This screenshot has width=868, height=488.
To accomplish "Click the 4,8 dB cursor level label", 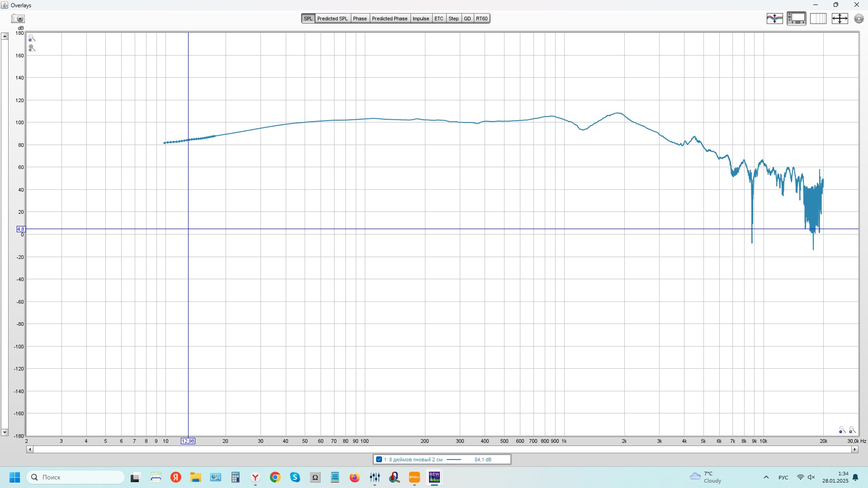I will point(21,229).
